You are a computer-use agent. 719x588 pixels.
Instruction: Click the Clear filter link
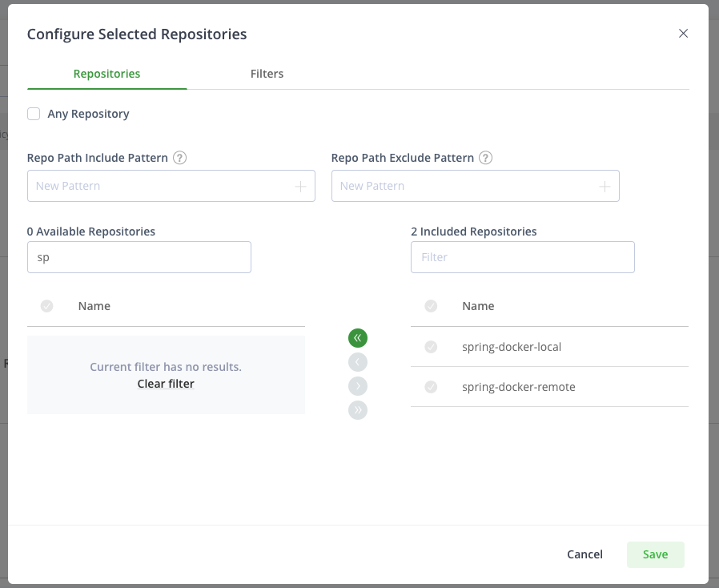pyautogui.click(x=166, y=384)
